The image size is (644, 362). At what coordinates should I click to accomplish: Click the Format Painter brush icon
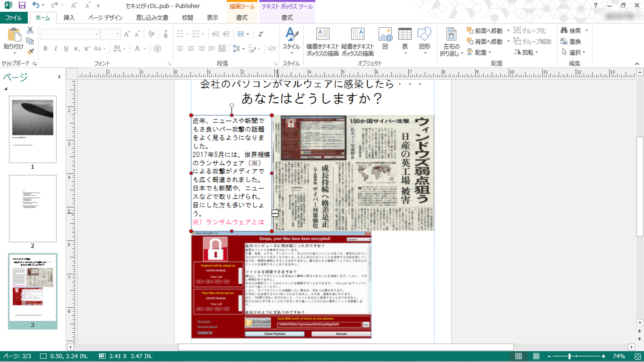30,51
